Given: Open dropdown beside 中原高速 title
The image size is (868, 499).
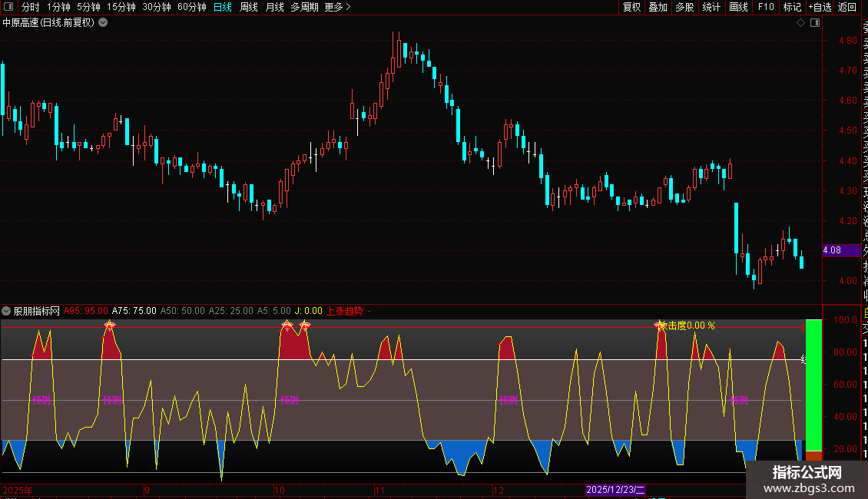Looking at the screenshot, I should pos(103,23).
